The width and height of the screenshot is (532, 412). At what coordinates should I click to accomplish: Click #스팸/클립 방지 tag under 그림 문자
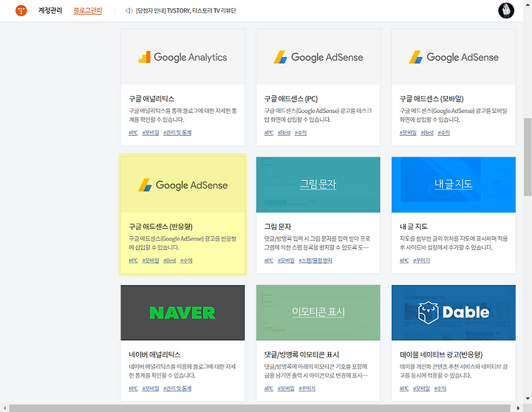click(x=316, y=261)
